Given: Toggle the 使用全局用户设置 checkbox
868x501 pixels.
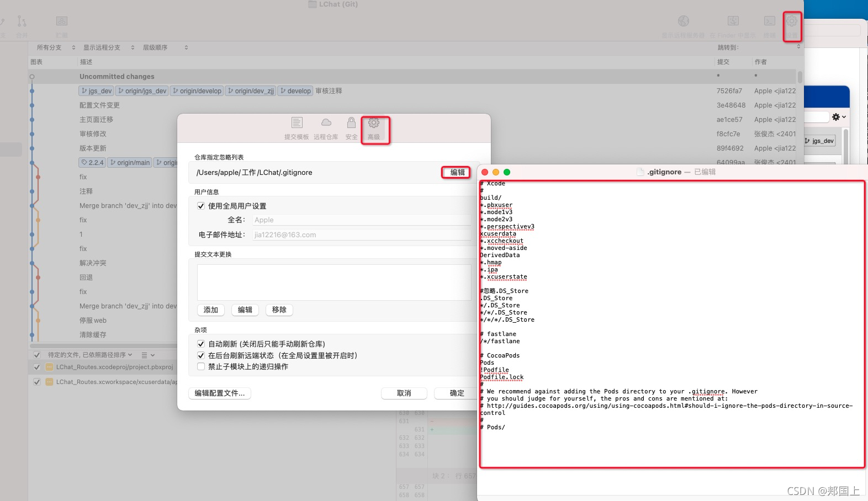Looking at the screenshot, I should pyautogui.click(x=201, y=206).
